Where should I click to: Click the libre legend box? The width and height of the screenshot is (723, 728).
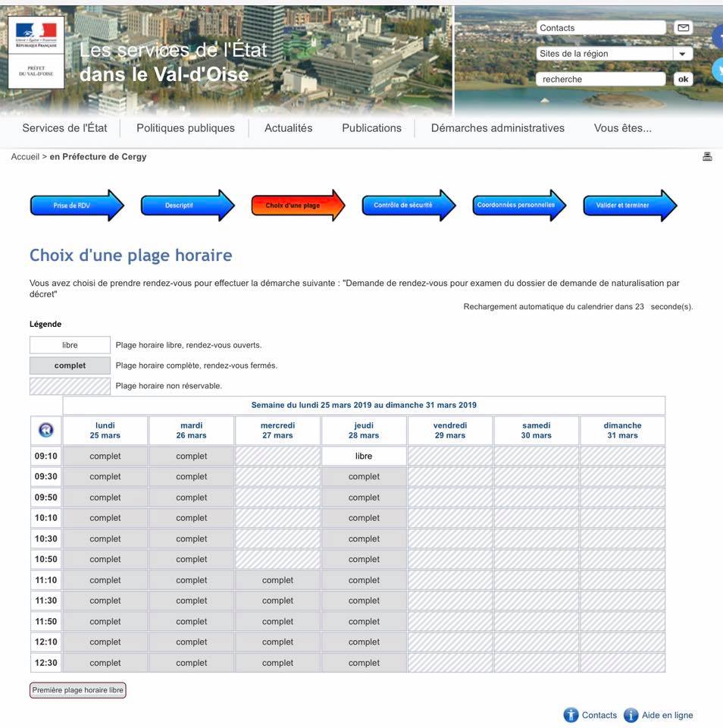[x=70, y=345]
